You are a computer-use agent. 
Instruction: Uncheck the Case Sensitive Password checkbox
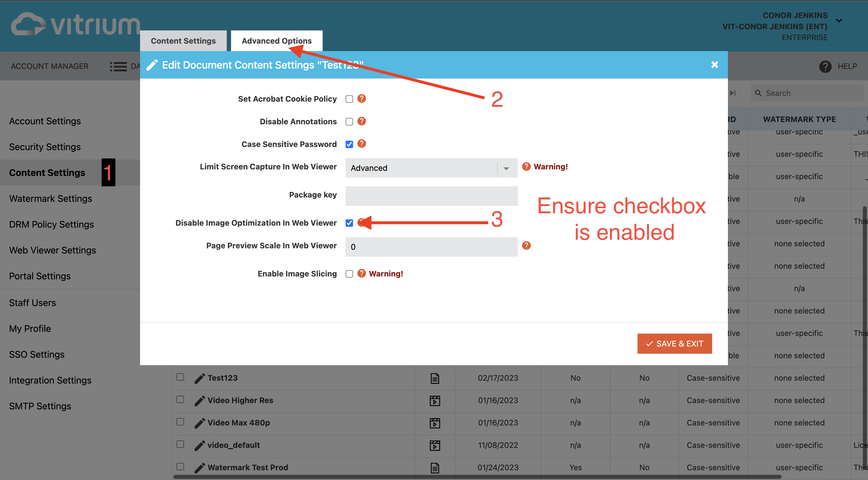(x=349, y=144)
